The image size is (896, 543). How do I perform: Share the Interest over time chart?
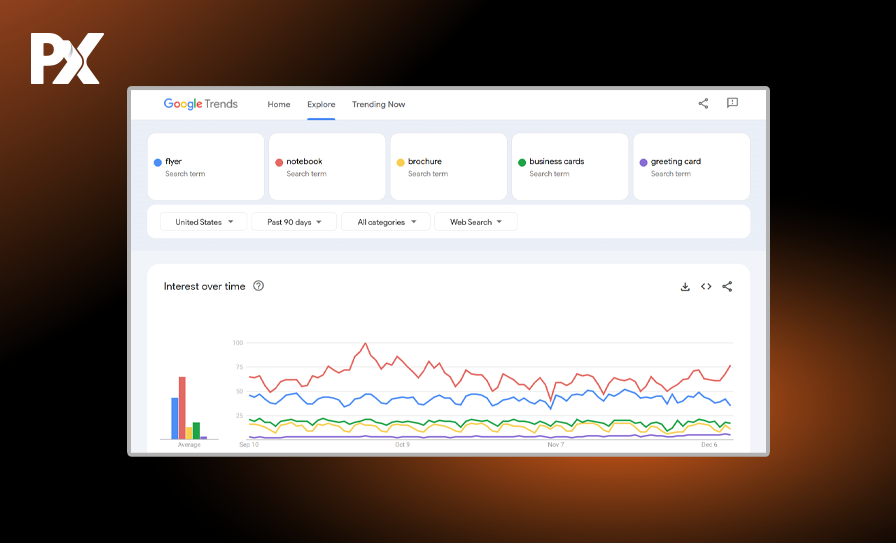point(727,287)
